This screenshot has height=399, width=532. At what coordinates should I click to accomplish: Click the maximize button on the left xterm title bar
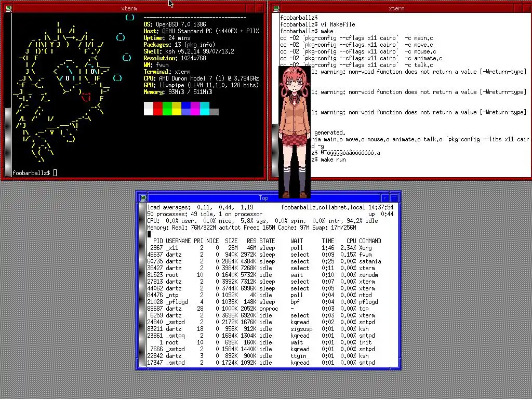tap(259, 8)
